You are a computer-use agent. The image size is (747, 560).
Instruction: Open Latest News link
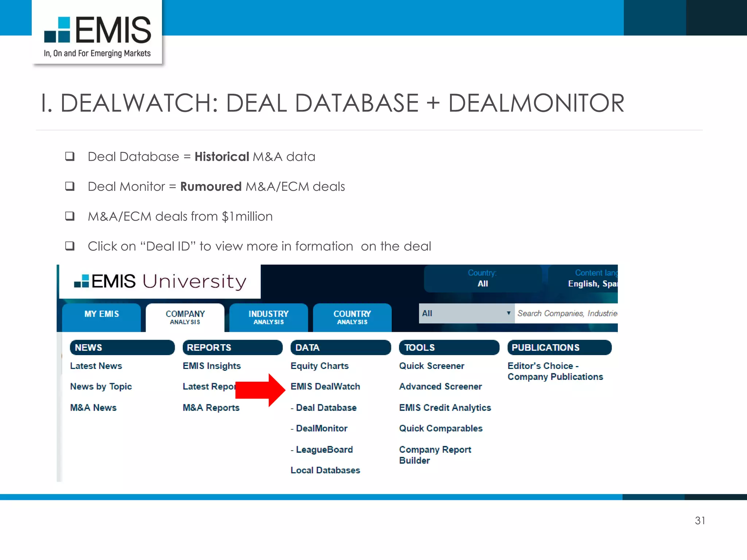point(96,366)
